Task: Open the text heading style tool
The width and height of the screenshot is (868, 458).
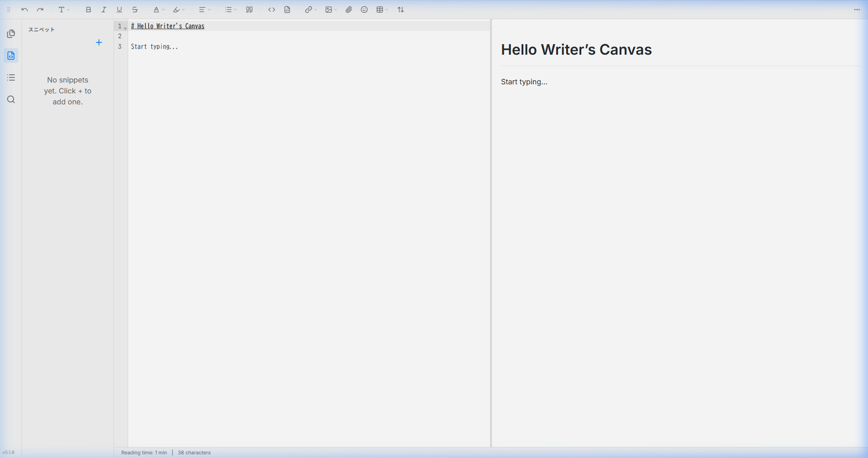Action: click(62, 10)
